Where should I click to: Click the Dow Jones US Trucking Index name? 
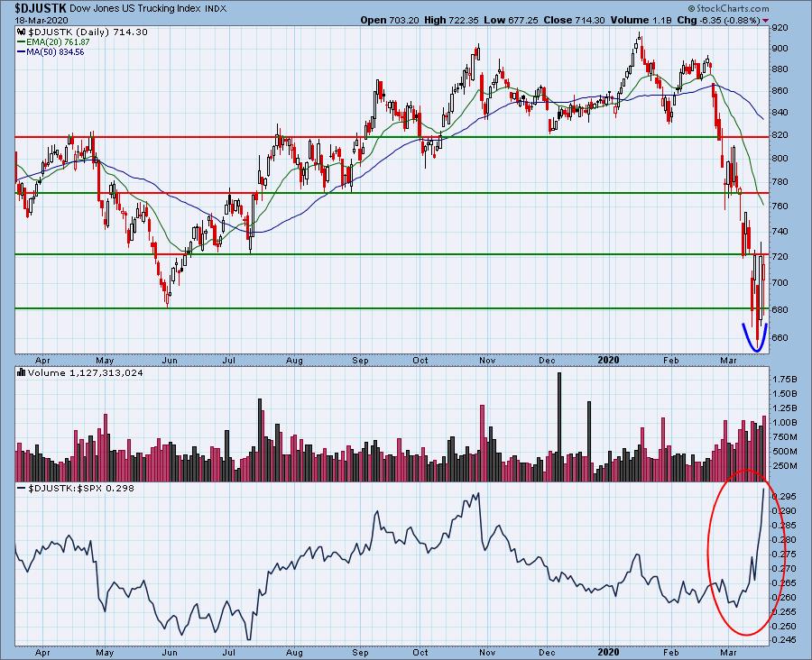pyautogui.click(x=134, y=9)
